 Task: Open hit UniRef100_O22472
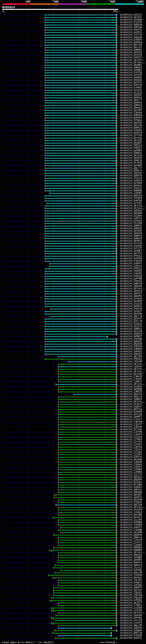tap(131, 15)
